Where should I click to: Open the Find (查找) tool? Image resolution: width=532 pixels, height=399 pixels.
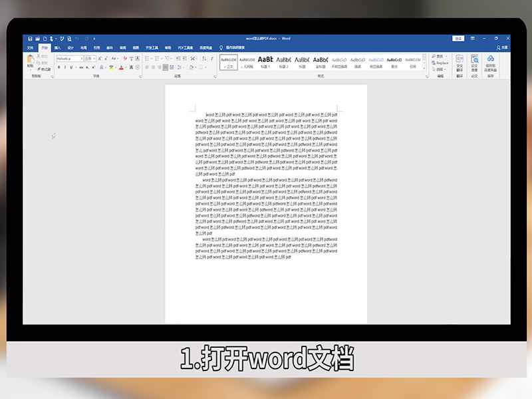pos(436,56)
